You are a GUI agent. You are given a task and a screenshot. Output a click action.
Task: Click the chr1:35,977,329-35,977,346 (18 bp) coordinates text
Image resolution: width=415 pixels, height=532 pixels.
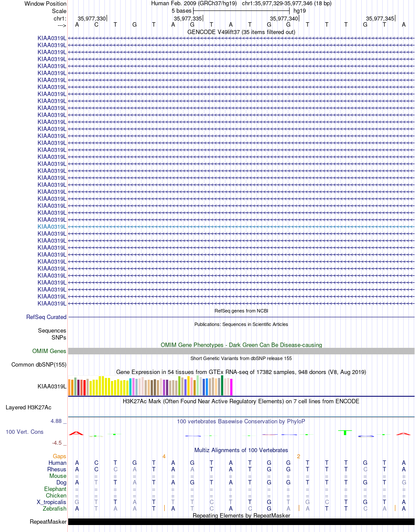click(287, 3)
